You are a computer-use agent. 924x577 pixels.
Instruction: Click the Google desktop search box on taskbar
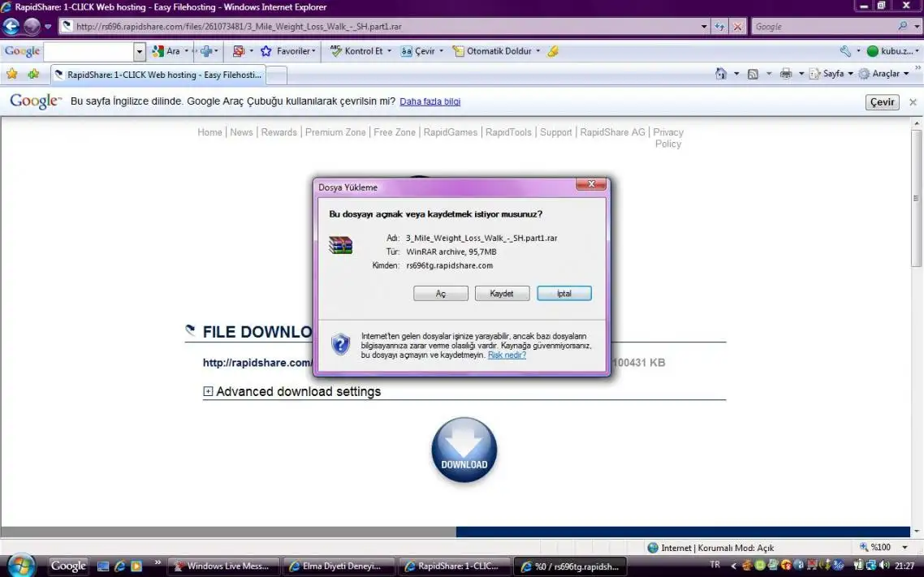click(68, 566)
